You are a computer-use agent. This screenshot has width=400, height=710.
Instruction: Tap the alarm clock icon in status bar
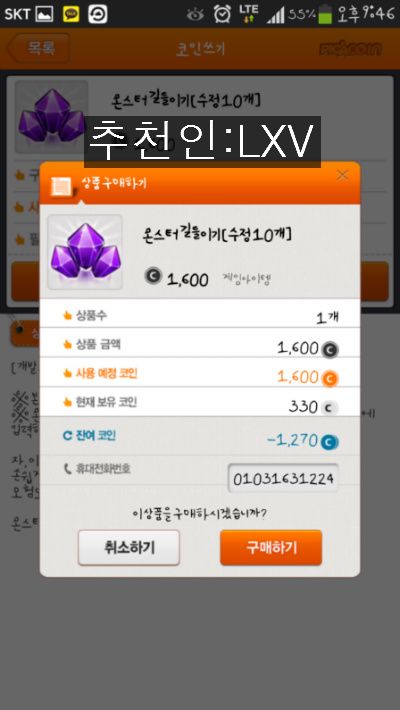(222, 14)
